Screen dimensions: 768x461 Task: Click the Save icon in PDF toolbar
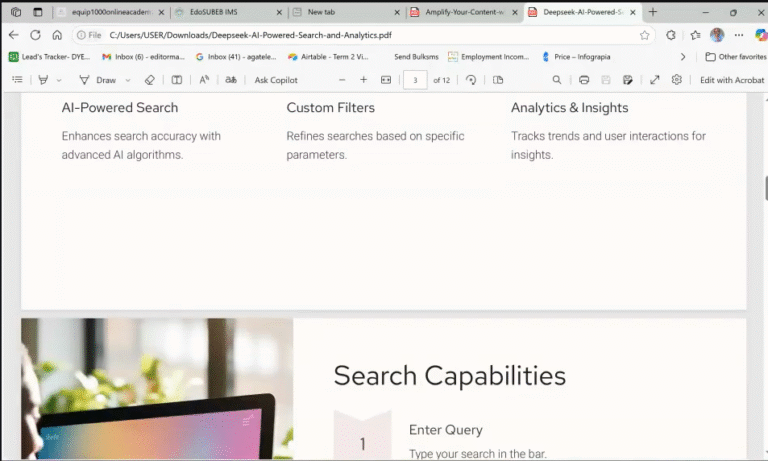click(x=606, y=79)
